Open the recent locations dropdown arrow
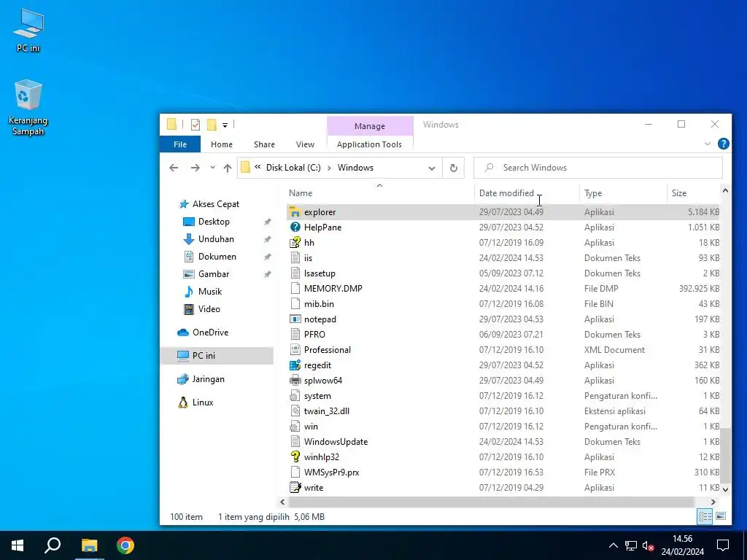Image resolution: width=747 pixels, height=560 pixels. click(212, 168)
